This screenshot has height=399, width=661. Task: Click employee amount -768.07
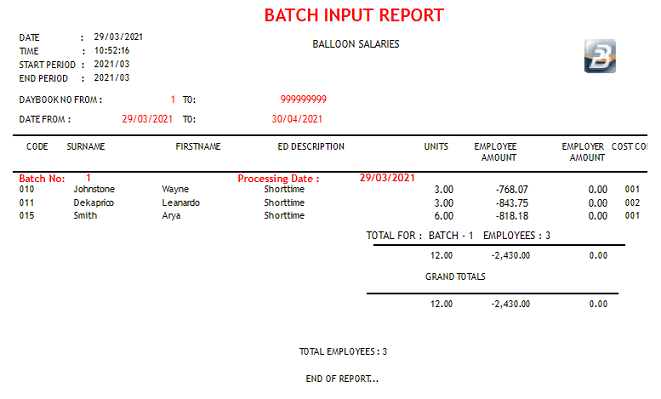click(x=512, y=190)
